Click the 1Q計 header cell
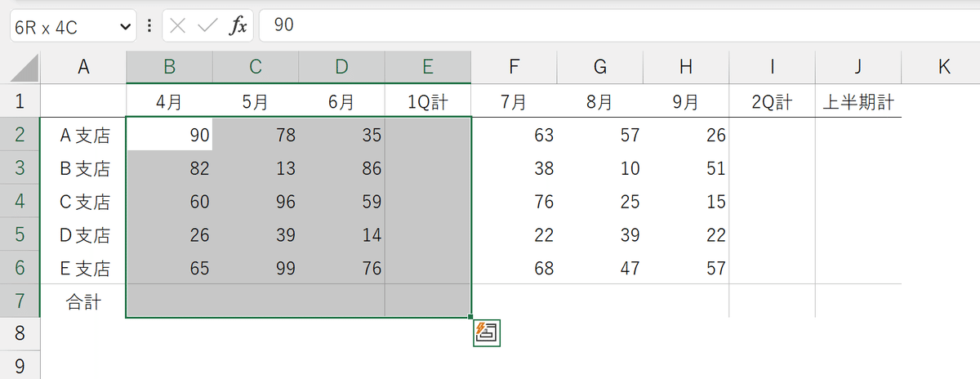This screenshot has height=379, width=980. 427,103
